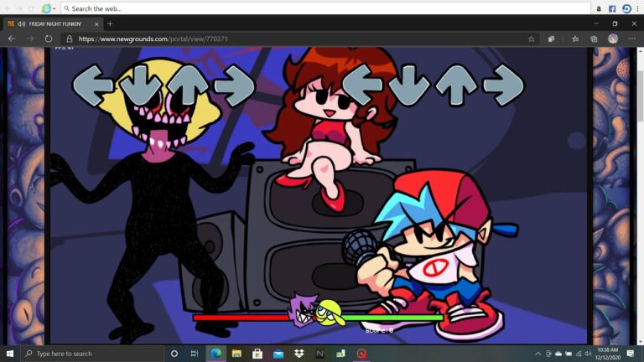
Task: Show hidden system tray icons
Action: (538, 354)
